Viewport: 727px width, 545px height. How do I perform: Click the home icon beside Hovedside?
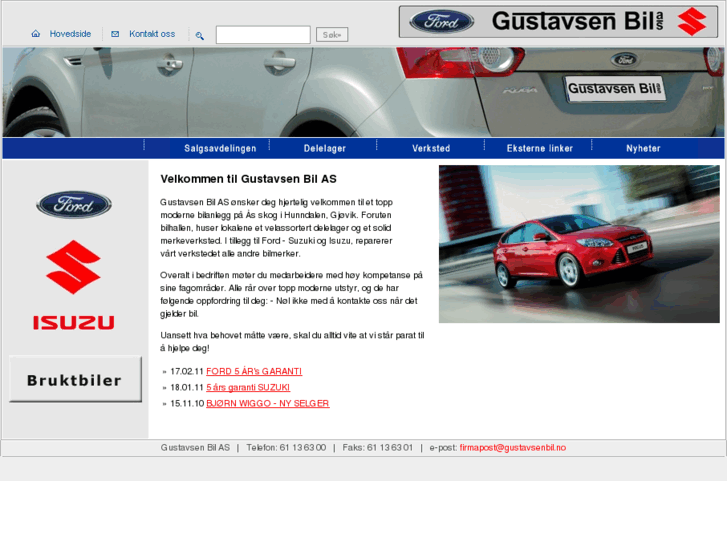[36, 34]
